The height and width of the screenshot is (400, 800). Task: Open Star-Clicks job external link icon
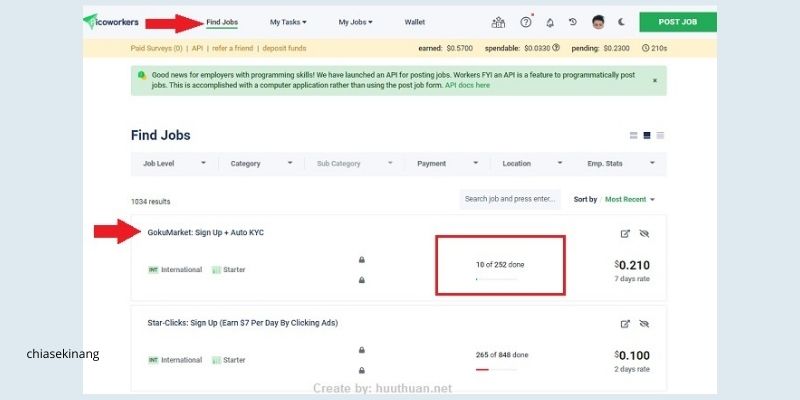(626, 324)
